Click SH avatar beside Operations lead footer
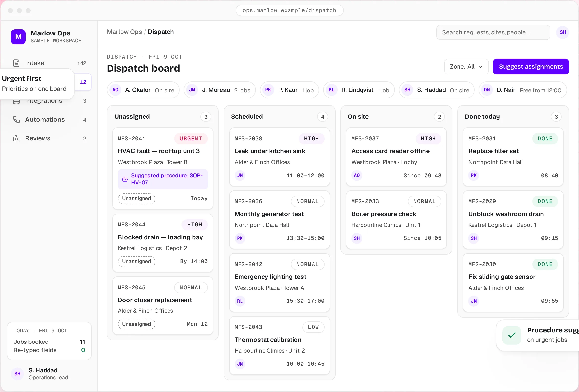The width and height of the screenshot is (579, 392). [x=17, y=374]
